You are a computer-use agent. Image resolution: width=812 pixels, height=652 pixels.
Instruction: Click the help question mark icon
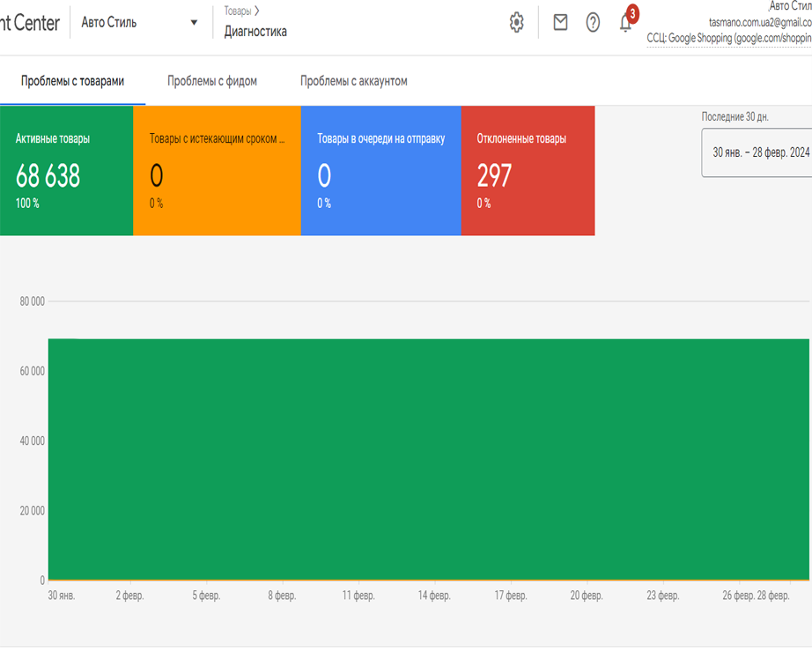click(593, 22)
